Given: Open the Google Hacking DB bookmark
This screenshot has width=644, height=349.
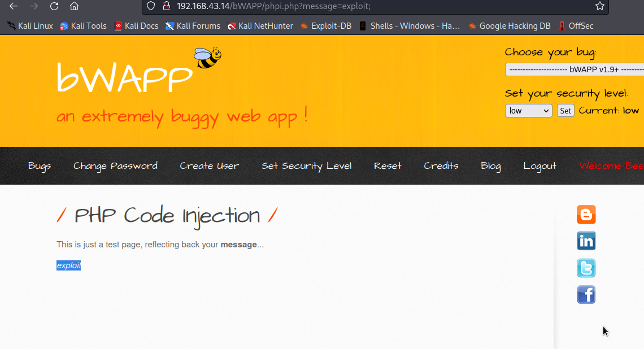Looking at the screenshot, I should point(510,26).
